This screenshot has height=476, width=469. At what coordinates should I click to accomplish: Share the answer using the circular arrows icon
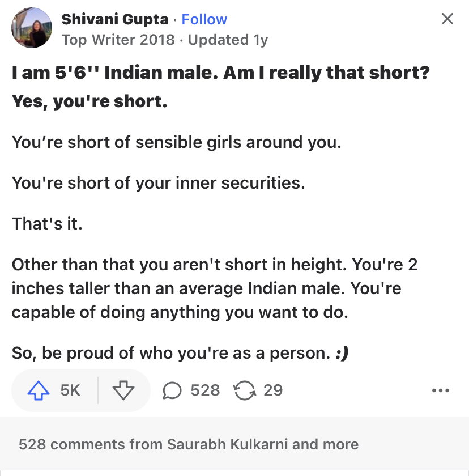(x=245, y=390)
